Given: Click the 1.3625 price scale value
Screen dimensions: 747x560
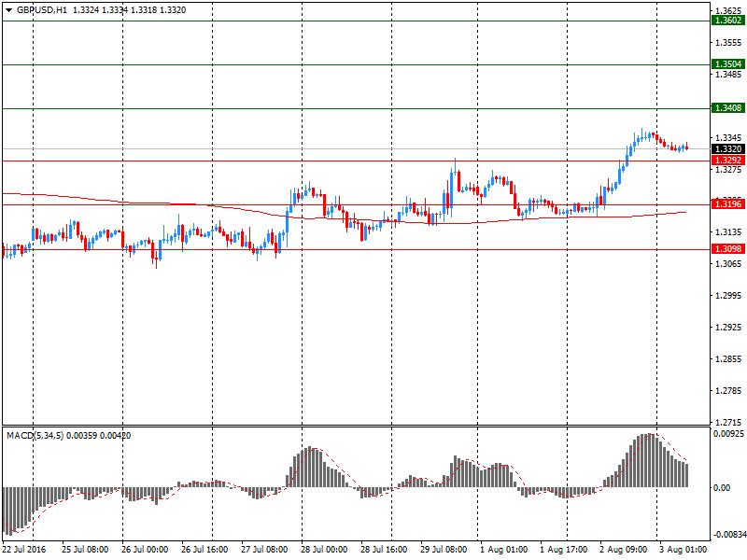Looking at the screenshot, I should (x=728, y=10).
